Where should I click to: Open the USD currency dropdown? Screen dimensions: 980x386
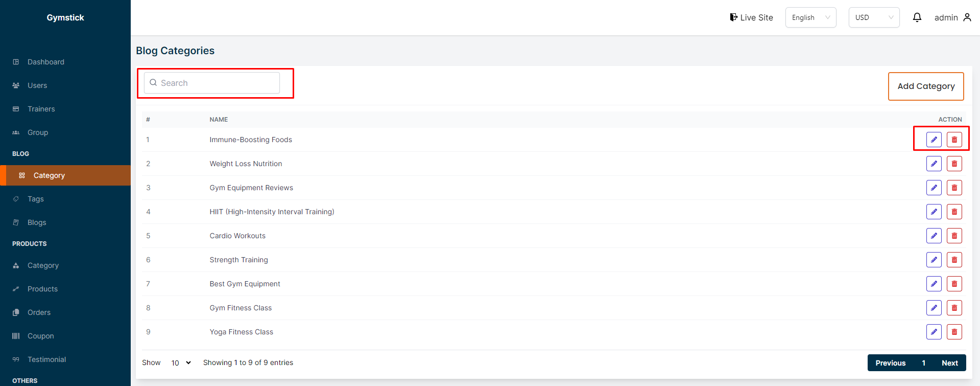[x=874, y=17]
